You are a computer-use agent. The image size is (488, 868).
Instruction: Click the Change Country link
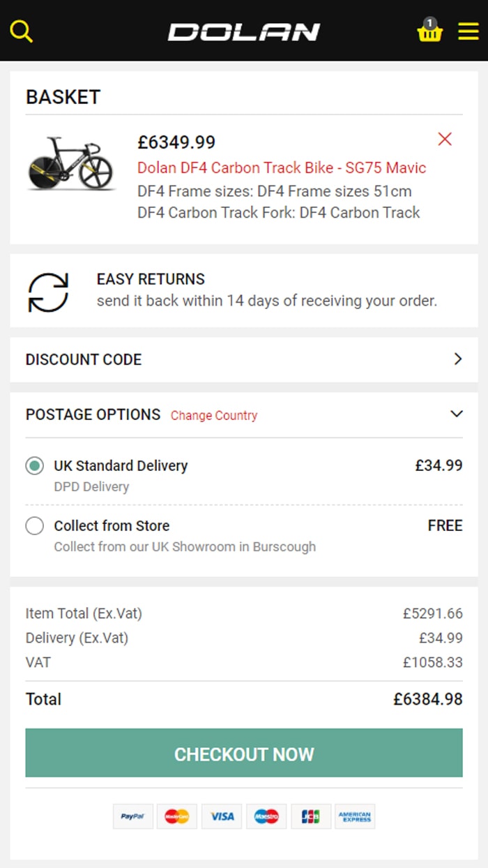point(214,415)
